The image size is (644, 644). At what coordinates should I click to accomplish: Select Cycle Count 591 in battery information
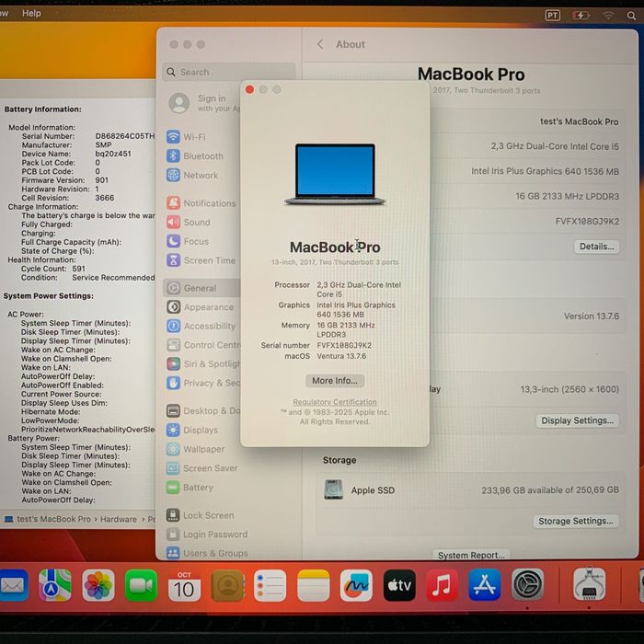(53, 269)
